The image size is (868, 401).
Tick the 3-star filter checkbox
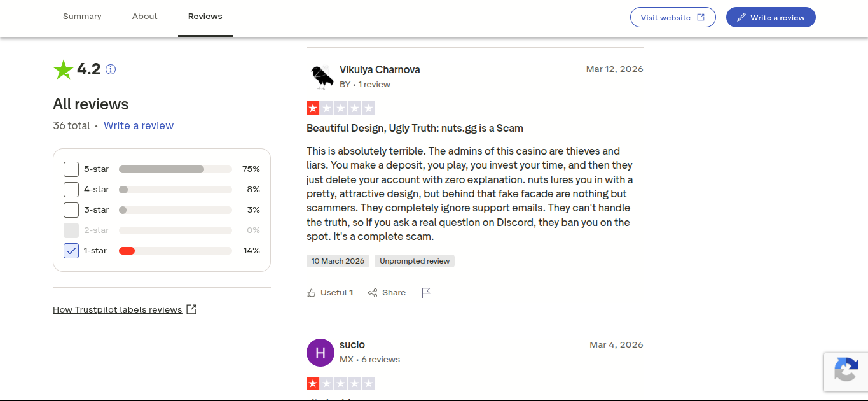point(71,210)
